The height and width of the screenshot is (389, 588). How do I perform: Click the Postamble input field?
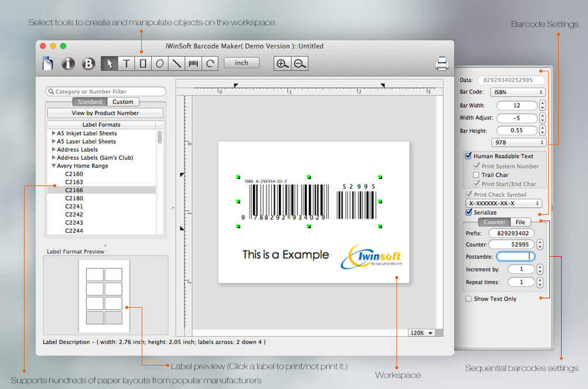click(515, 256)
